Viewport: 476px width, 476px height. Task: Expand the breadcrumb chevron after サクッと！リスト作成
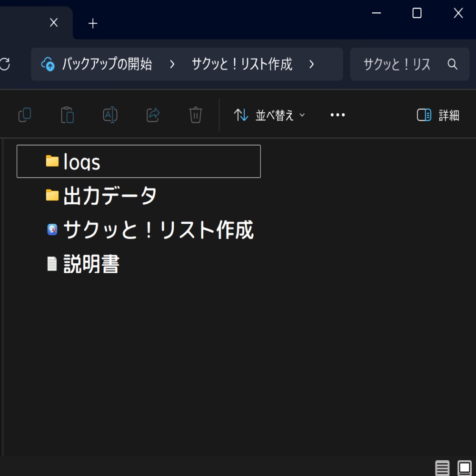click(312, 64)
